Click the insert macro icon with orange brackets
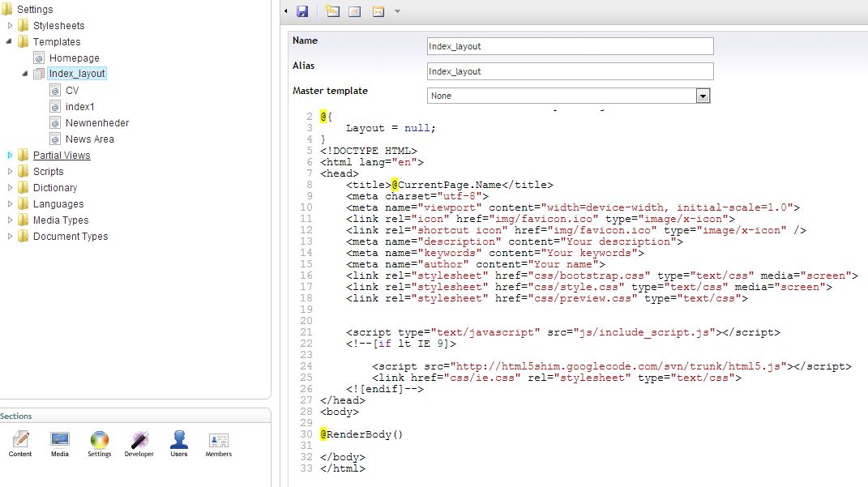This screenshot has width=868, height=487. click(x=378, y=11)
